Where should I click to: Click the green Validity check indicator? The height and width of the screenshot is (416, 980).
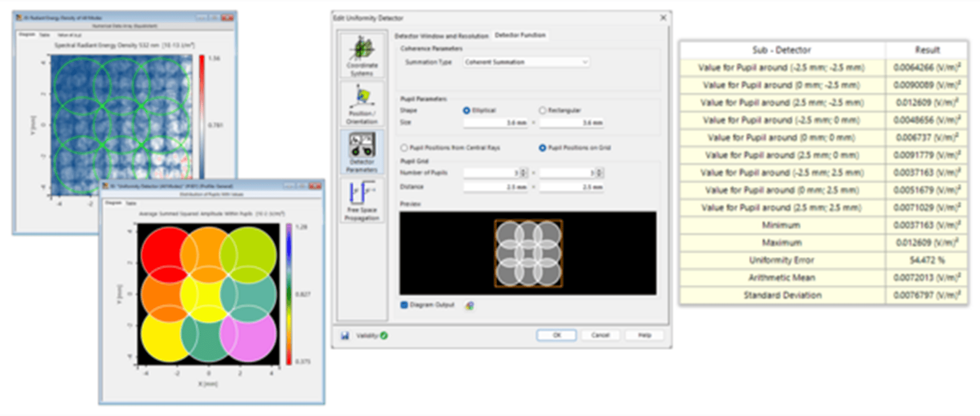tap(384, 336)
